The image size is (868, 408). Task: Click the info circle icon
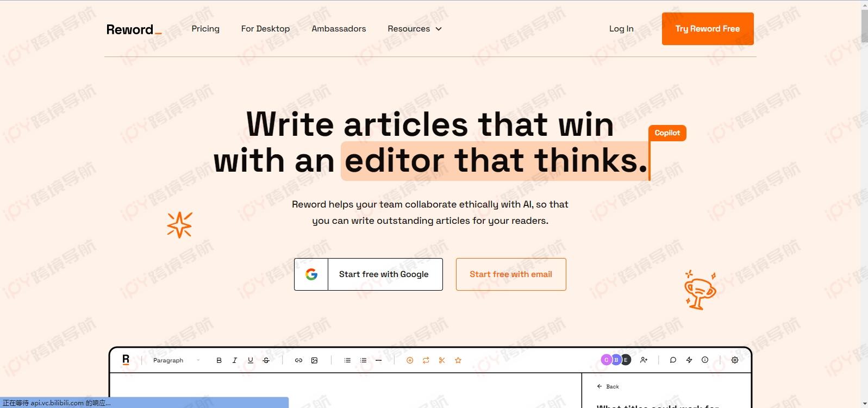click(x=705, y=360)
